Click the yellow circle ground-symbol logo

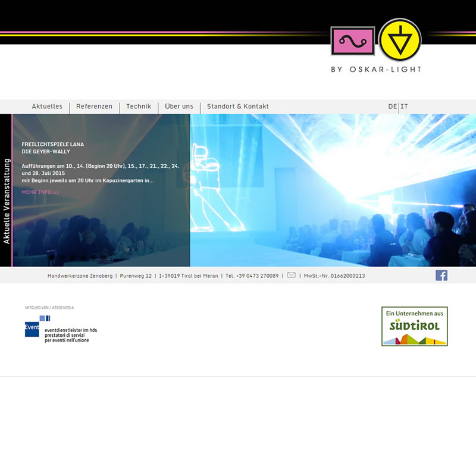(x=400, y=40)
